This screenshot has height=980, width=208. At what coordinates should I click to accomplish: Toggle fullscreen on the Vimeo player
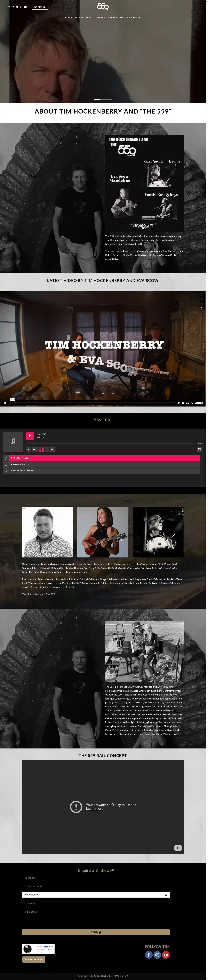click(192, 403)
